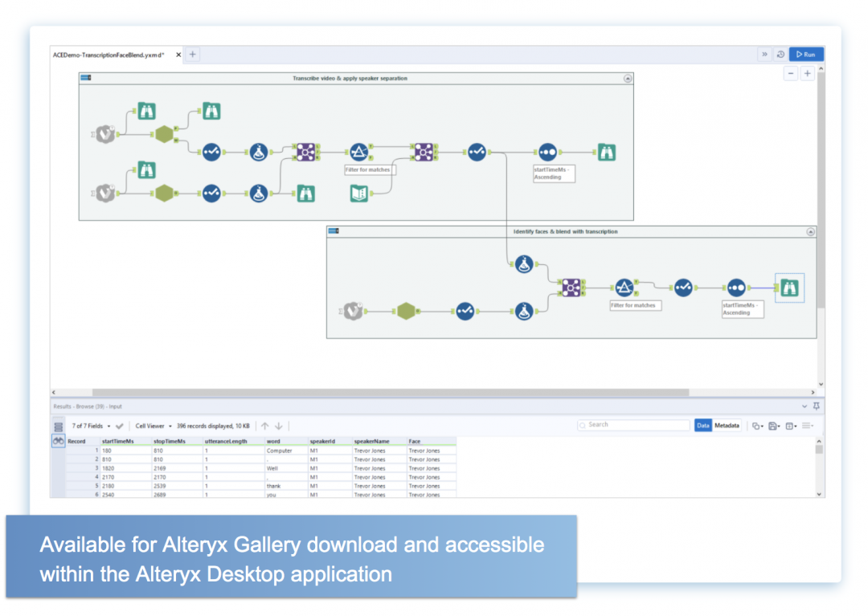Select the Browse tool above the bottom input tool
This screenshot has height=616, width=868.
point(147,169)
